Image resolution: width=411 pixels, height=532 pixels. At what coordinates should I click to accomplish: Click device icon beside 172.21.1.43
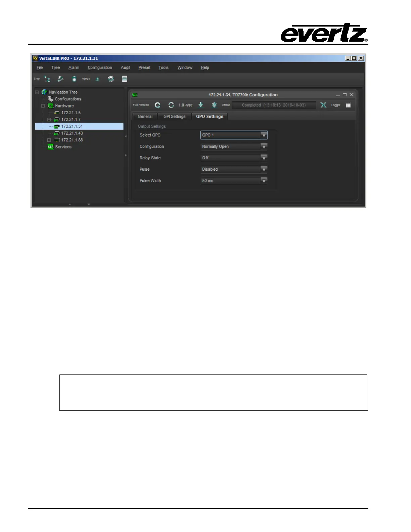click(x=57, y=133)
